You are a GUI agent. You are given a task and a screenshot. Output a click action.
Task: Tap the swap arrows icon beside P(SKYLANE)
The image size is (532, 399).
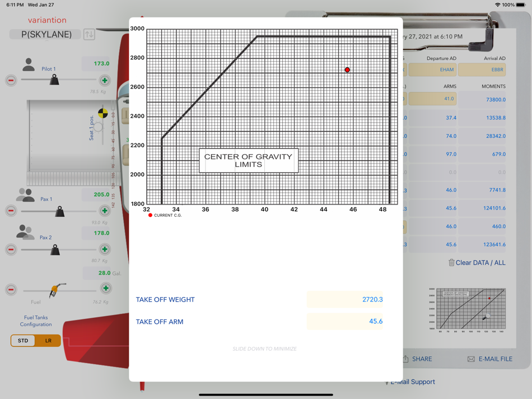point(89,34)
